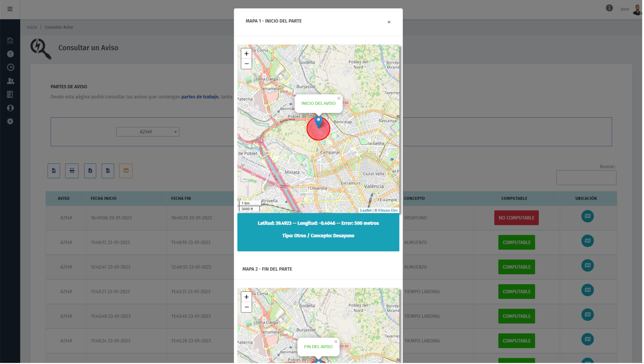Viewport: 644px width, 364px height.
Task: Open the orange column visibility button
Action: click(126, 171)
